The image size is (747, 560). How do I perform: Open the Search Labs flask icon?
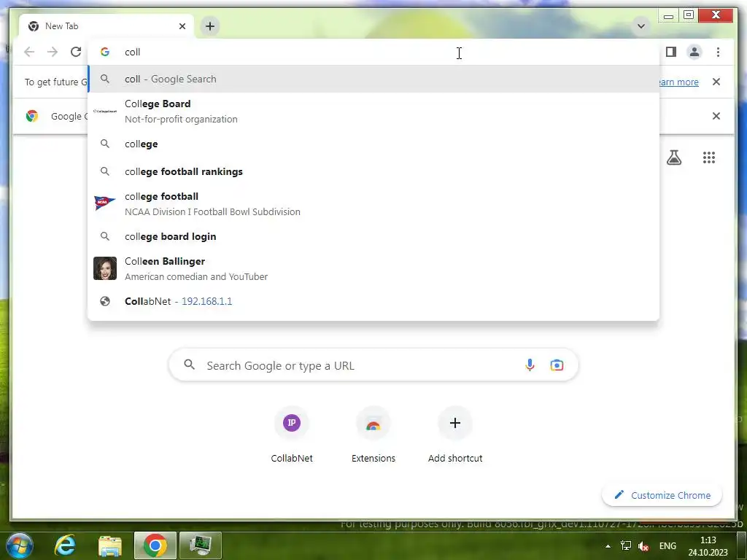(674, 157)
